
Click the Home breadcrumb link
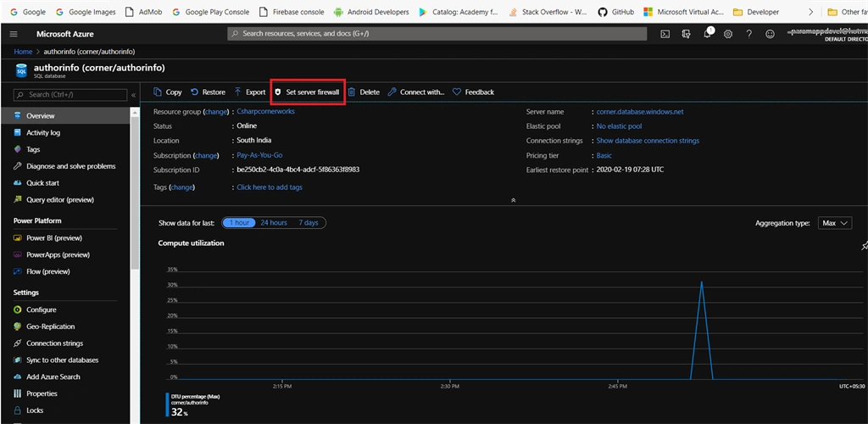click(23, 52)
